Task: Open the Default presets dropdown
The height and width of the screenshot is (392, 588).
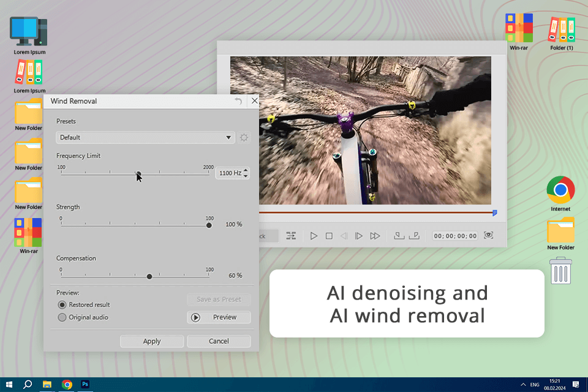Action: pos(145,138)
